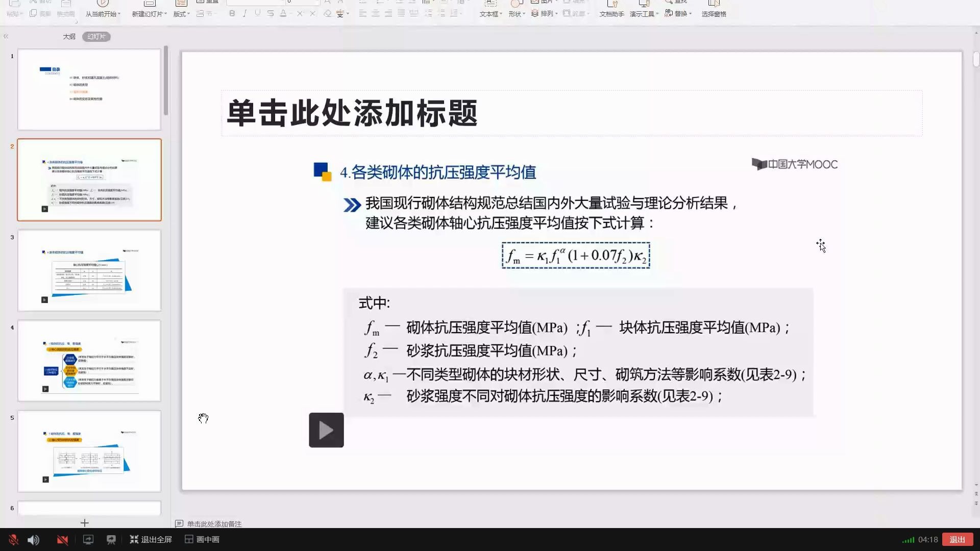Enable 画中画 picture-in-picture mode

(202, 539)
